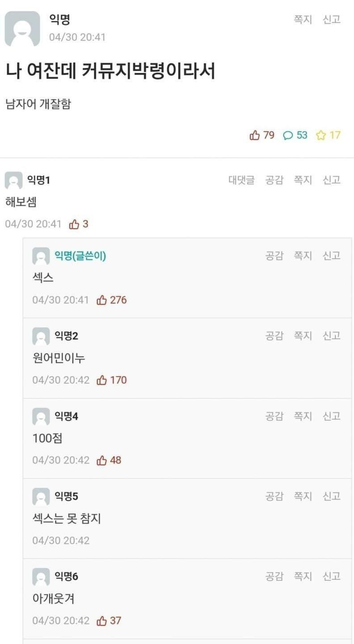Click 공감 on the 익명(글쓴이) reply
Image resolution: width=354 pixels, height=644 pixels.
(x=274, y=255)
